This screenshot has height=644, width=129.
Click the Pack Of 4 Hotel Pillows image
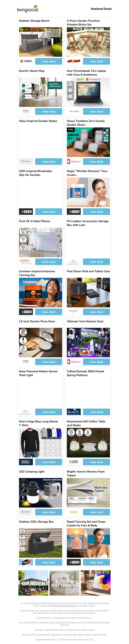point(41,242)
